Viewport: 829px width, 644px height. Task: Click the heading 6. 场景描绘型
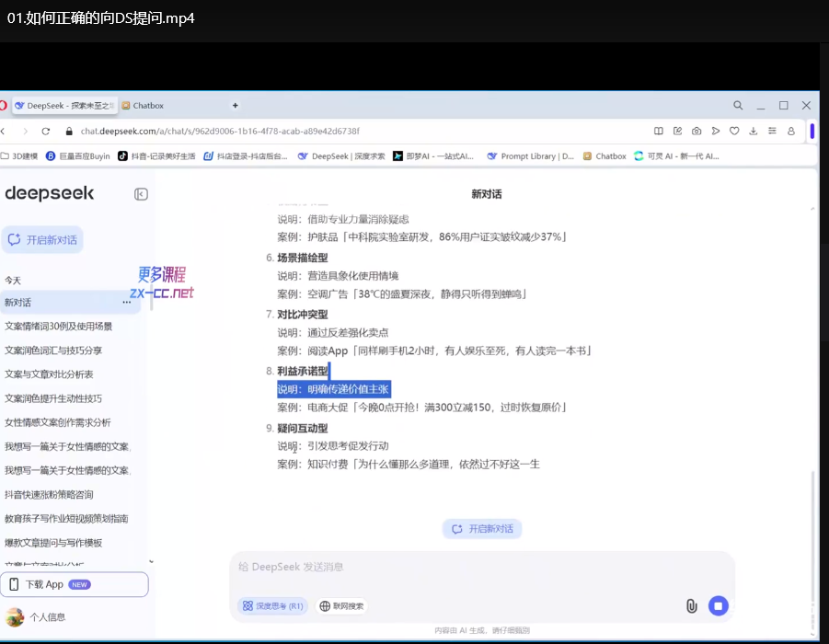pyautogui.click(x=297, y=258)
